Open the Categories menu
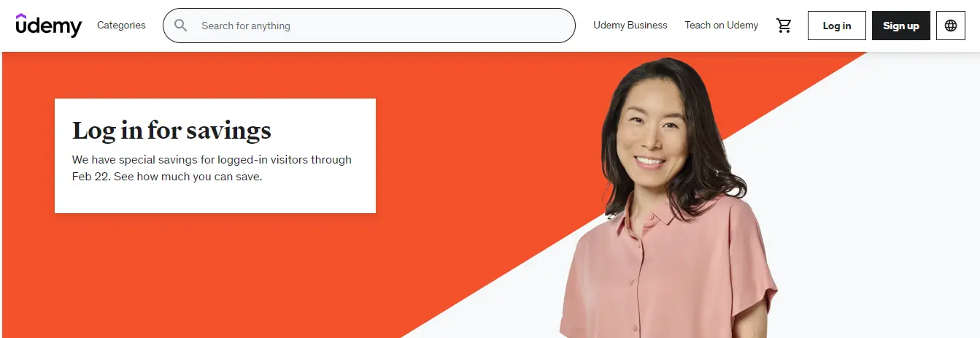This screenshot has height=338, width=980. [121, 25]
